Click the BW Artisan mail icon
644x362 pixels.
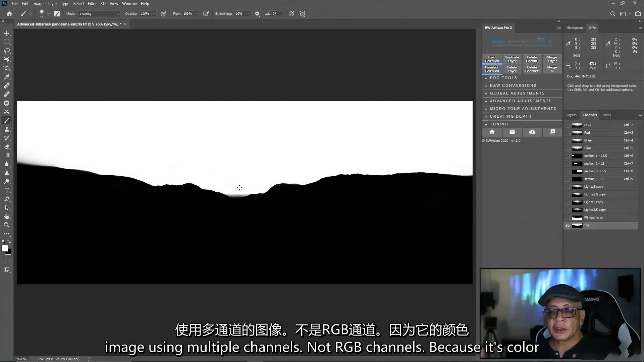[512, 132]
